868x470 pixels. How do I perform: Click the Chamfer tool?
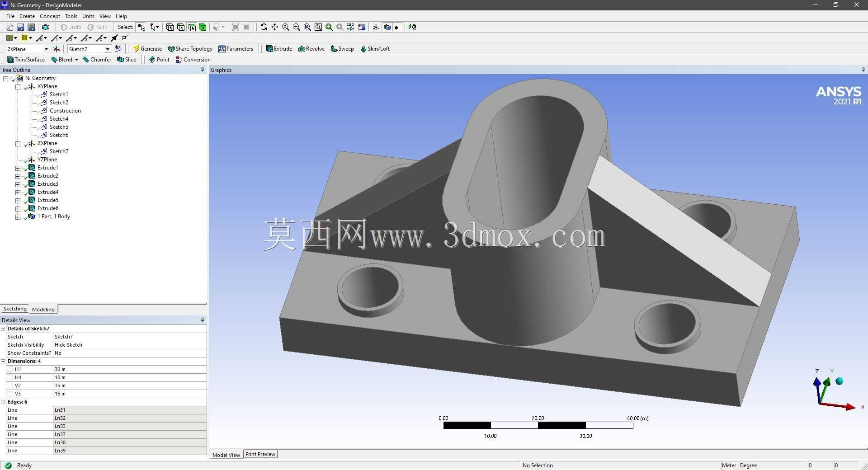tap(97, 60)
